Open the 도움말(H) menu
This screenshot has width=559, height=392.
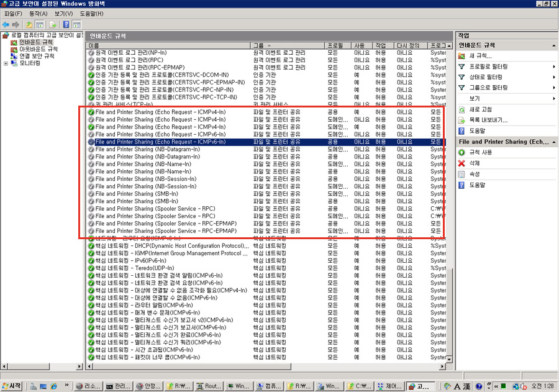click(91, 14)
